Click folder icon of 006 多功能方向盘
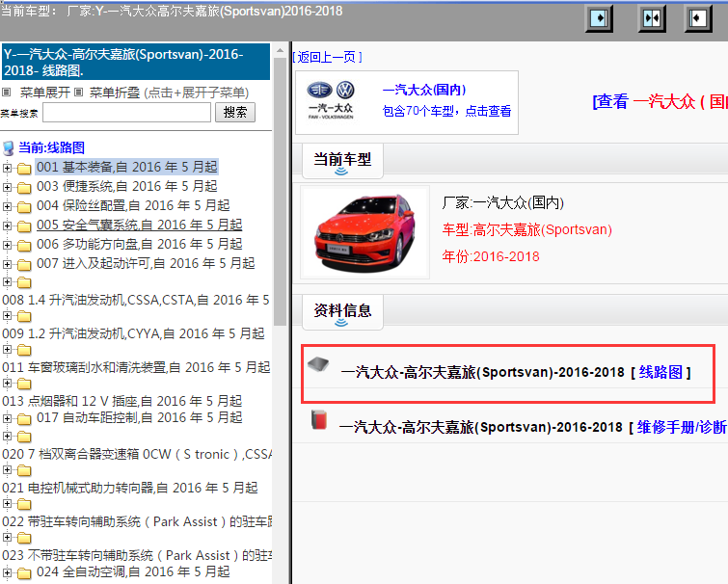 coord(24,246)
